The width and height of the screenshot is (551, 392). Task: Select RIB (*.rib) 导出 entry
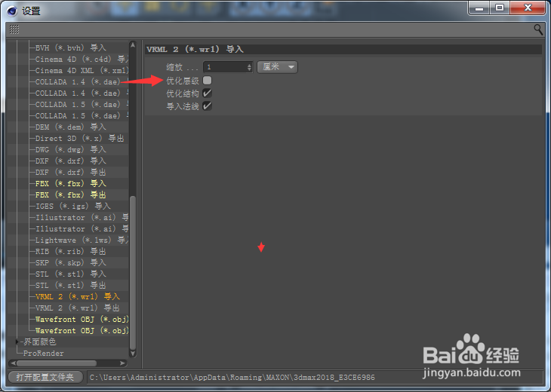(71, 251)
